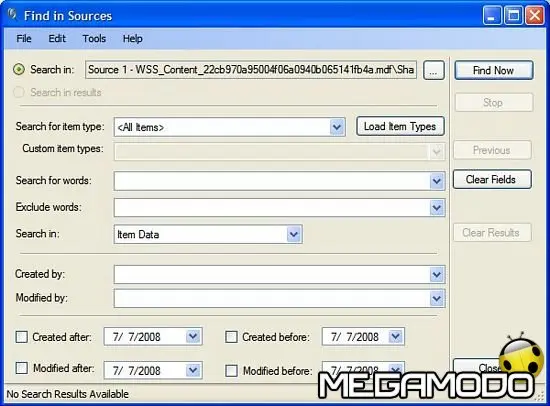Click the browse source ellipsis button
The width and height of the screenshot is (550, 406).
[x=434, y=70]
